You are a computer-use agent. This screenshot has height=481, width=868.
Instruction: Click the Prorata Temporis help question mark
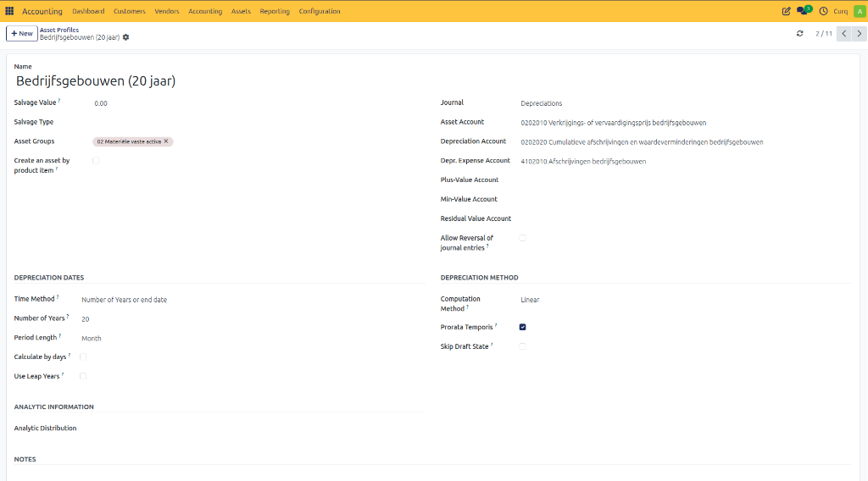[x=496, y=325]
